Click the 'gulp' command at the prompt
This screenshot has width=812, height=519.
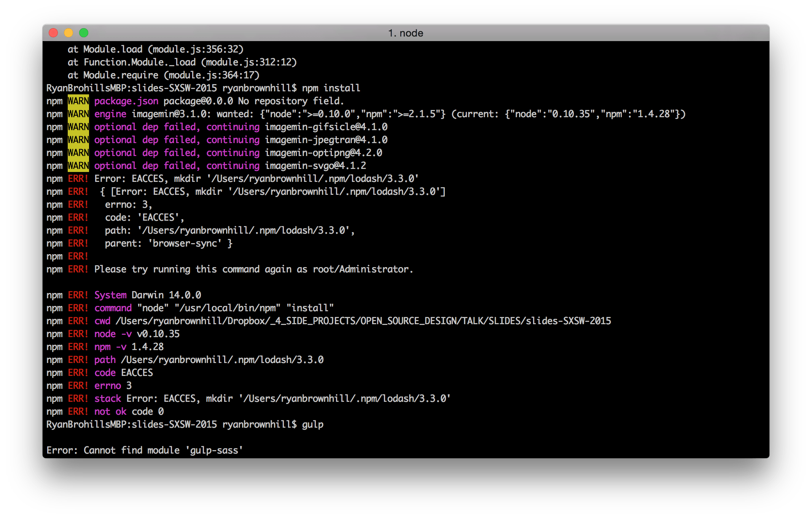[x=313, y=425]
